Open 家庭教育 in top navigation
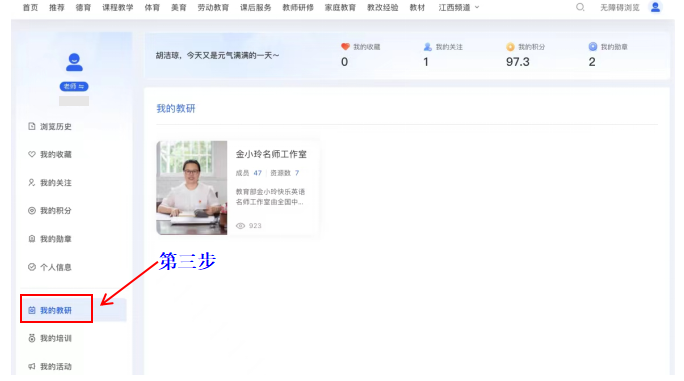The image size is (684, 381). click(340, 7)
